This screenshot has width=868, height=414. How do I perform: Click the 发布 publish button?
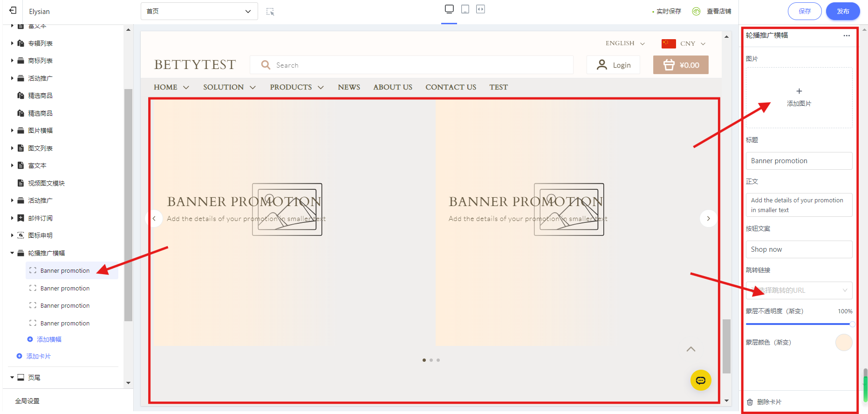842,11
